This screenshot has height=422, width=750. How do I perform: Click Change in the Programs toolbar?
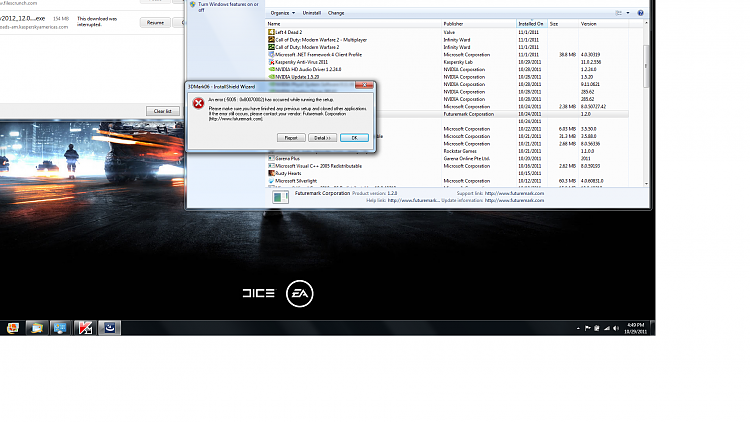point(336,13)
